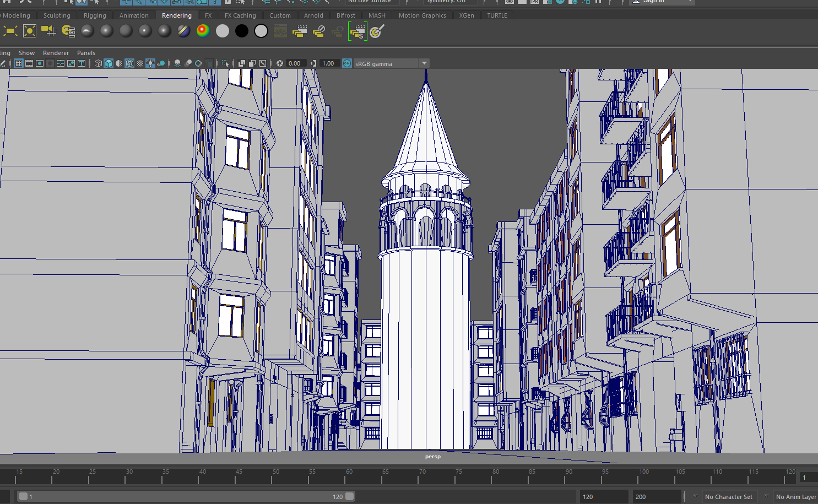The height and width of the screenshot is (504, 818).
Task: Select the Blinn material sphere icon
Action: [107, 31]
